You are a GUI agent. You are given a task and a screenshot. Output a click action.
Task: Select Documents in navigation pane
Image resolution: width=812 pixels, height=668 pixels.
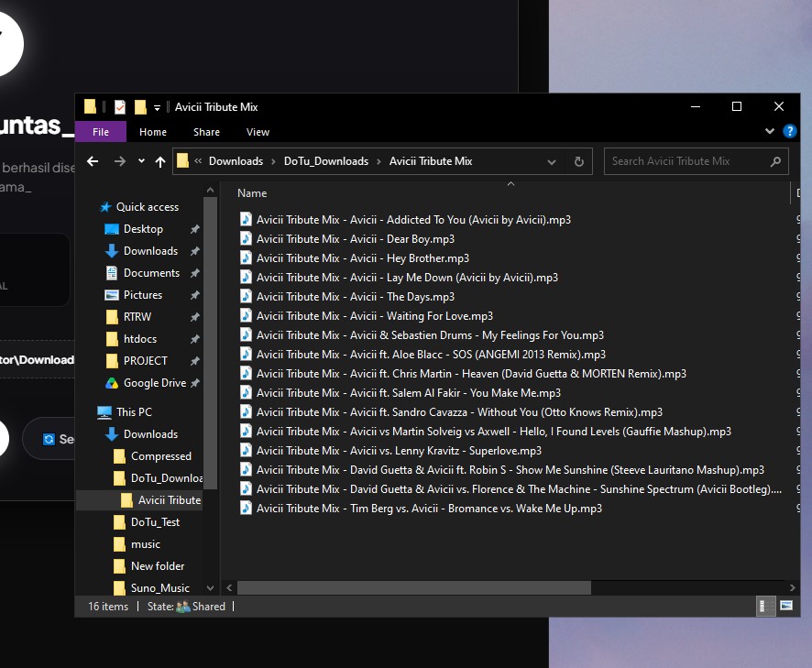point(151,273)
